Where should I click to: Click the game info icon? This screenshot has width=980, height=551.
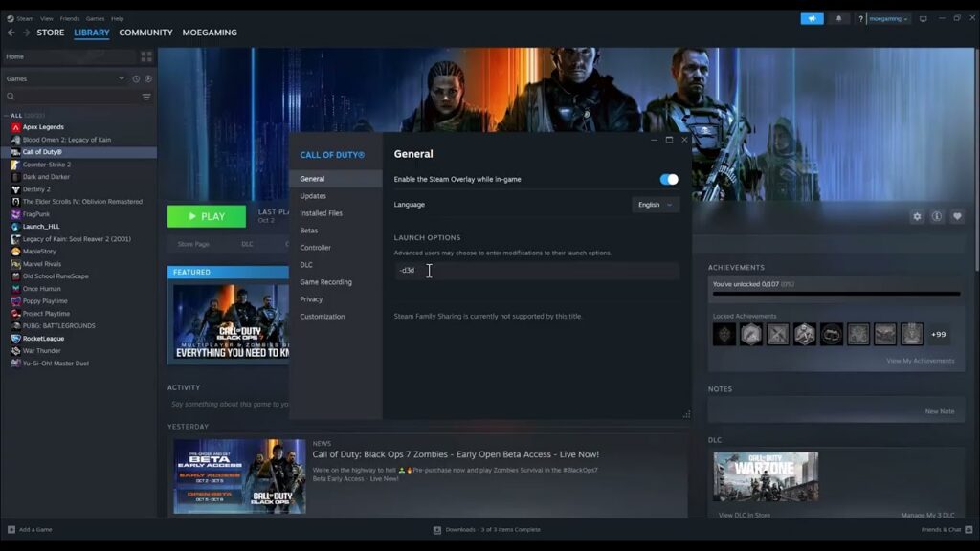click(937, 216)
